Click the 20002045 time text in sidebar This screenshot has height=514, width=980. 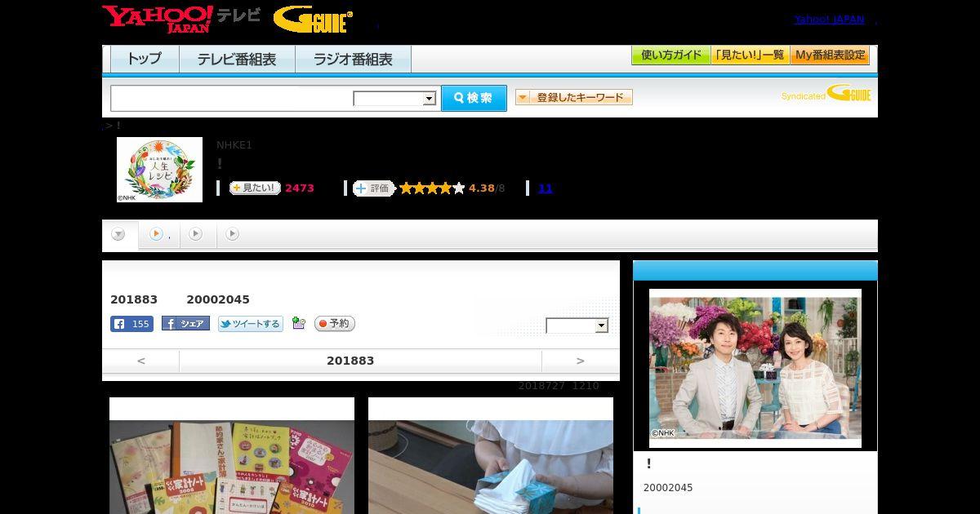pos(668,488)
